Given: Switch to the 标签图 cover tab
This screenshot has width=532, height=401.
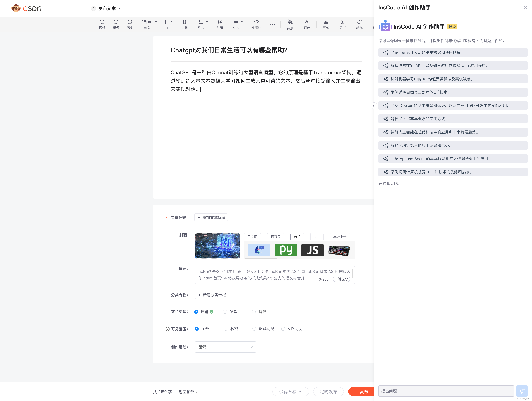Looking at the screenshot, I should tap(275, 237).
